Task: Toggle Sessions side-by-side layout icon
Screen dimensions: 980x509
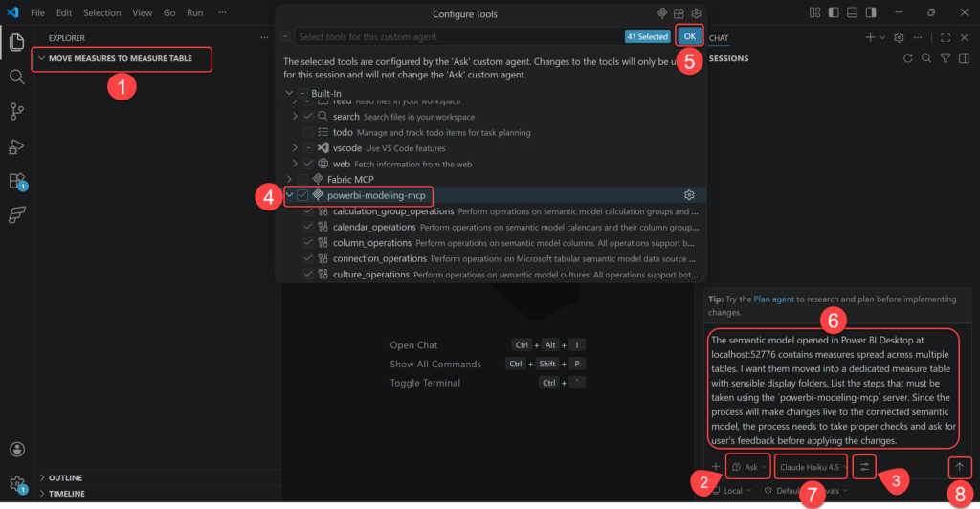Action: (x=965, y=58)
